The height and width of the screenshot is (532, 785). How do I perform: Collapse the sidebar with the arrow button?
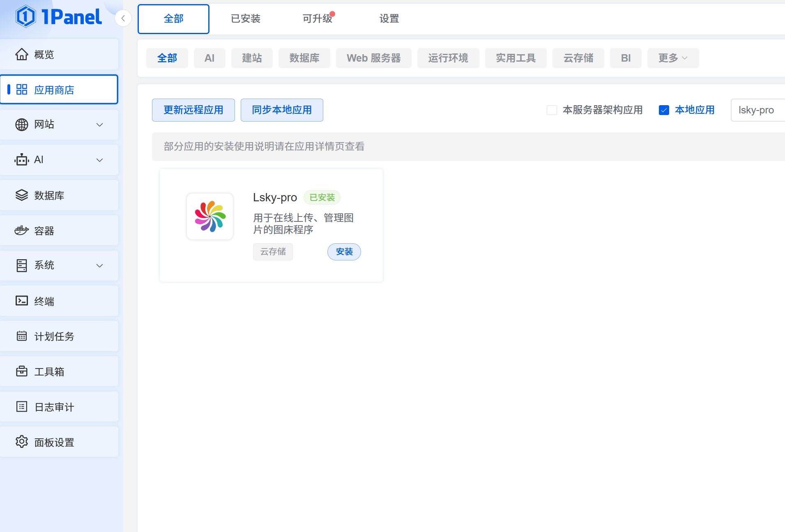point(123,18)
